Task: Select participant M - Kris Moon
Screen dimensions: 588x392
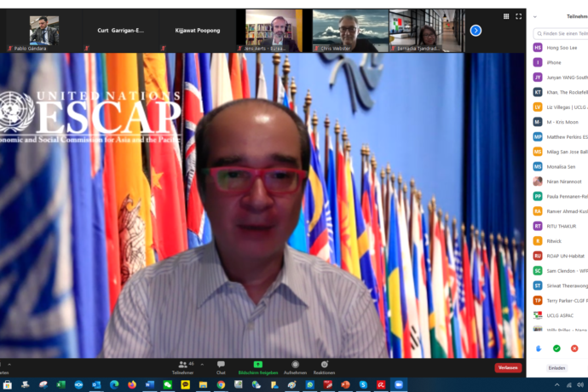Action: 560,122
